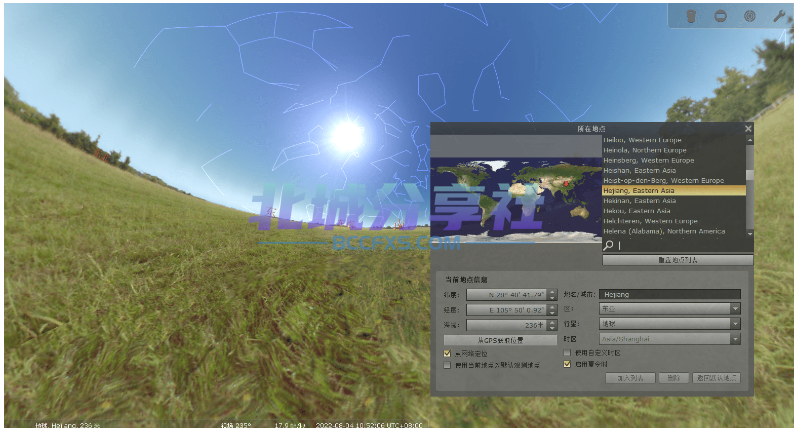Click the concentric target icon in top toolbar
The height and width of the screenshot is (428, 795).
point(749,16)
